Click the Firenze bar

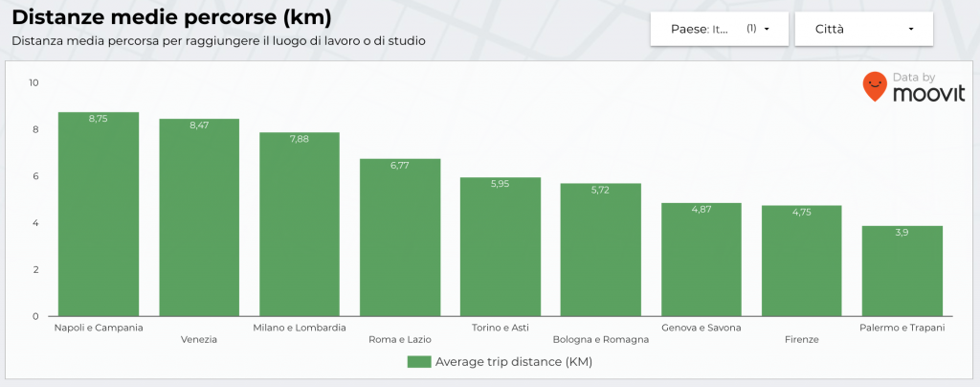point(802,262)
